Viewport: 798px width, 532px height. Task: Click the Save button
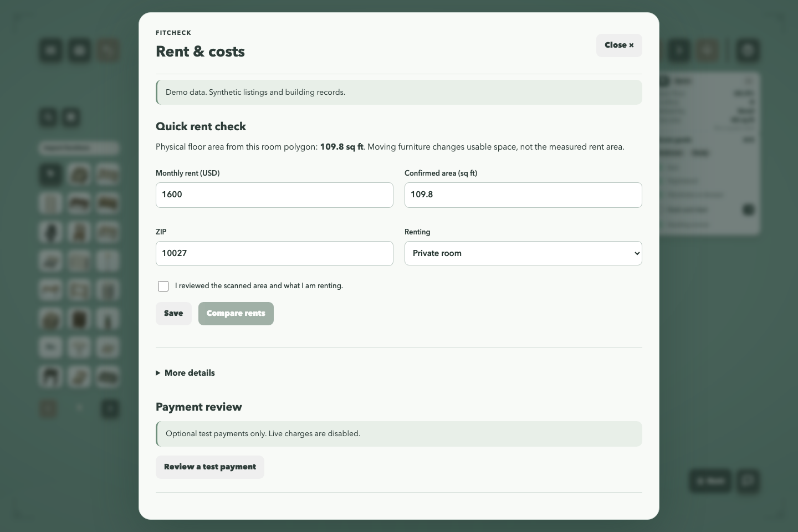[173, 314]
